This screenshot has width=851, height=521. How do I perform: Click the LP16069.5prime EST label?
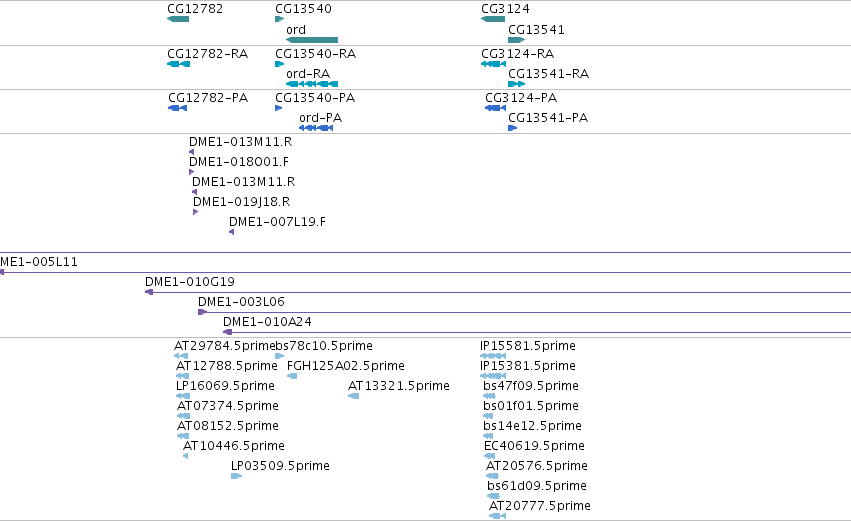pyautogui.click(x=225, y=386)
